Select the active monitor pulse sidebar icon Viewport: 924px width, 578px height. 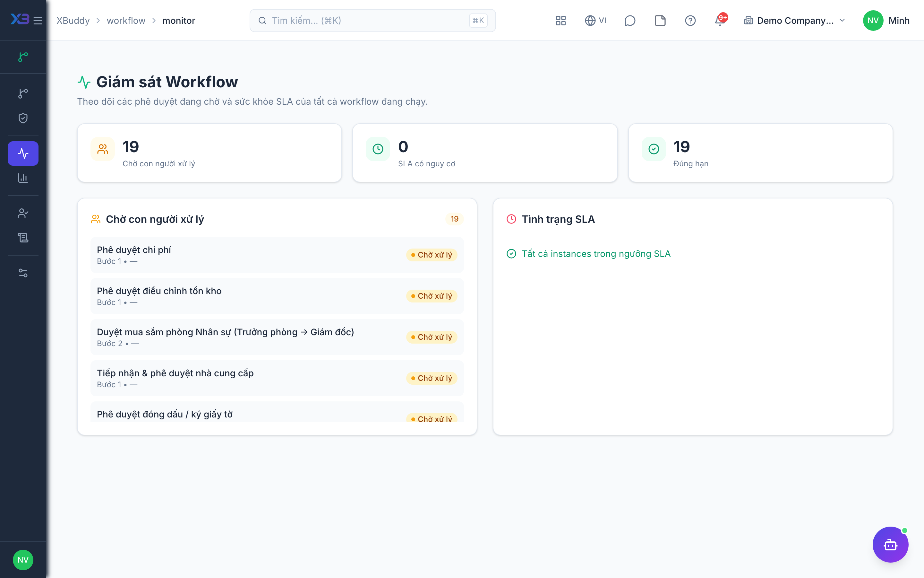[23, 153]
